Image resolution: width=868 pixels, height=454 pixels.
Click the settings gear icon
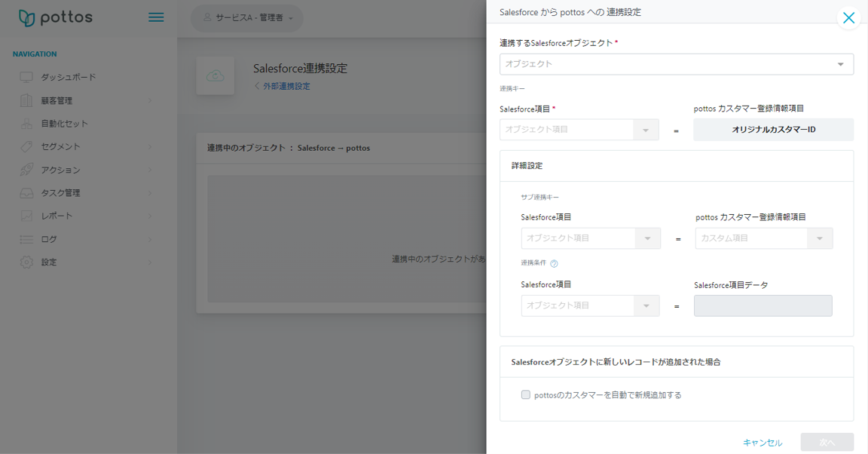pos(26,262)
